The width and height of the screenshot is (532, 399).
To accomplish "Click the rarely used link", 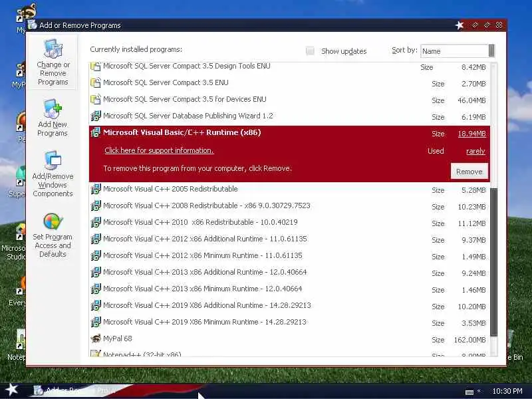I will pyautogui.click(x=475, y=152).
